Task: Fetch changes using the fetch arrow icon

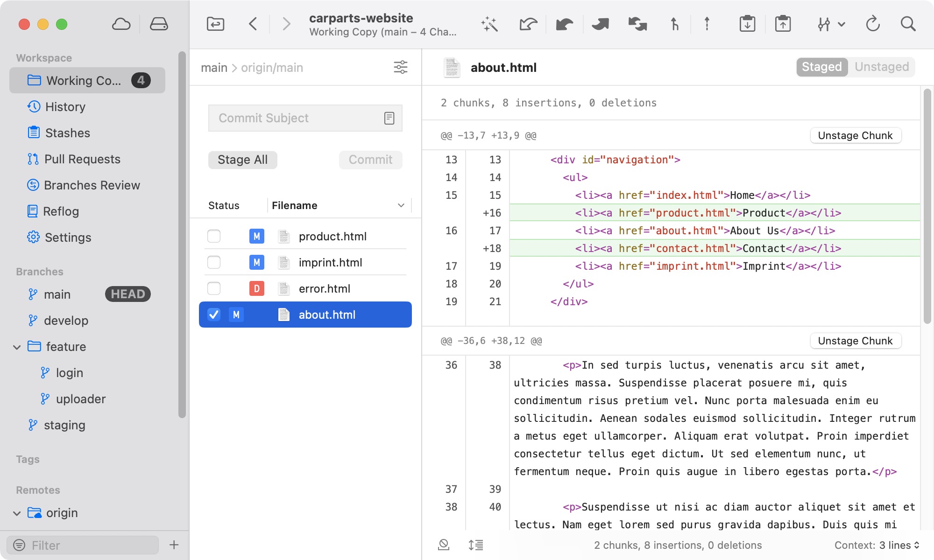Action: (528, 24)
